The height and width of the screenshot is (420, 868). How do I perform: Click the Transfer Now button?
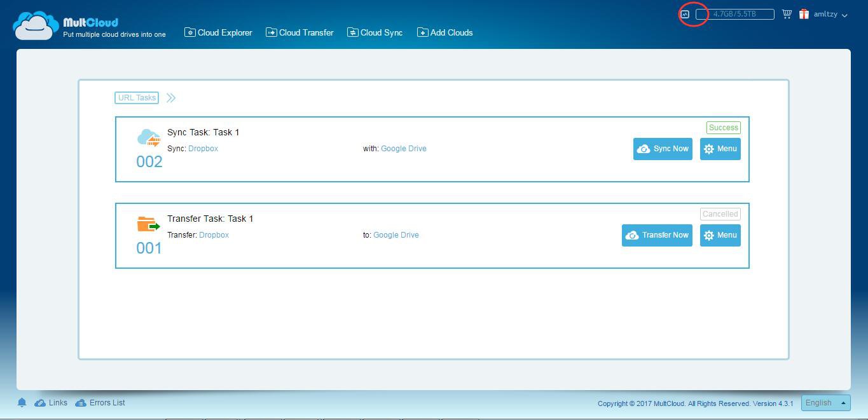click(x=657, y=235)
